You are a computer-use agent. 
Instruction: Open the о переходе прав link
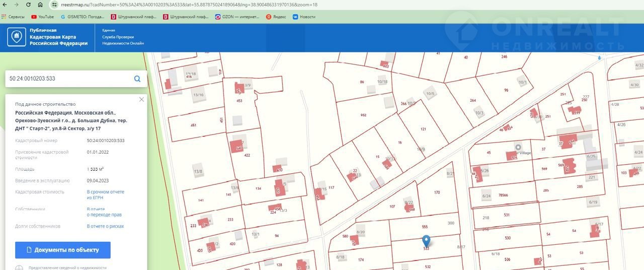pyautogui.click(x=104, y=215)
